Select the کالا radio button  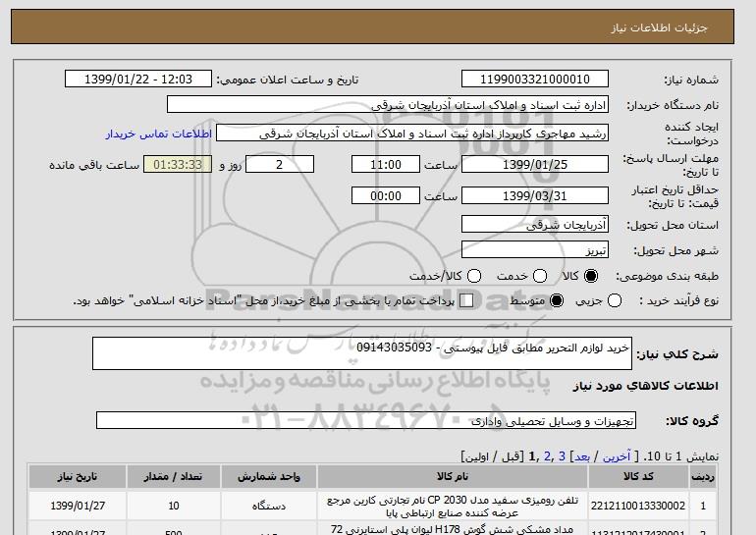coord(591,276)
